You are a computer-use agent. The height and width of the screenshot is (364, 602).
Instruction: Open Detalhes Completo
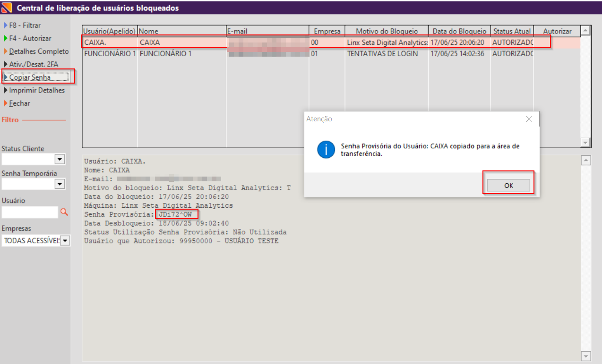coord(36,51)
